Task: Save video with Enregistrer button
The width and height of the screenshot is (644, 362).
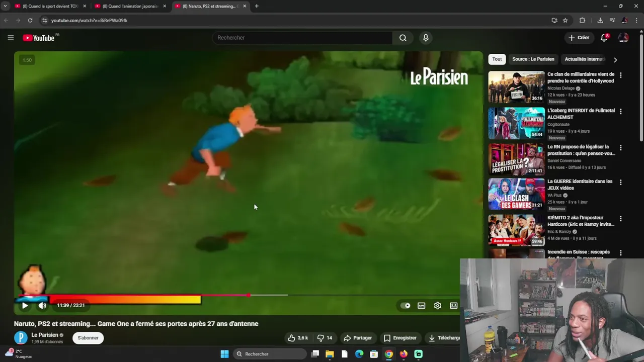Action: tap(400, 338)
